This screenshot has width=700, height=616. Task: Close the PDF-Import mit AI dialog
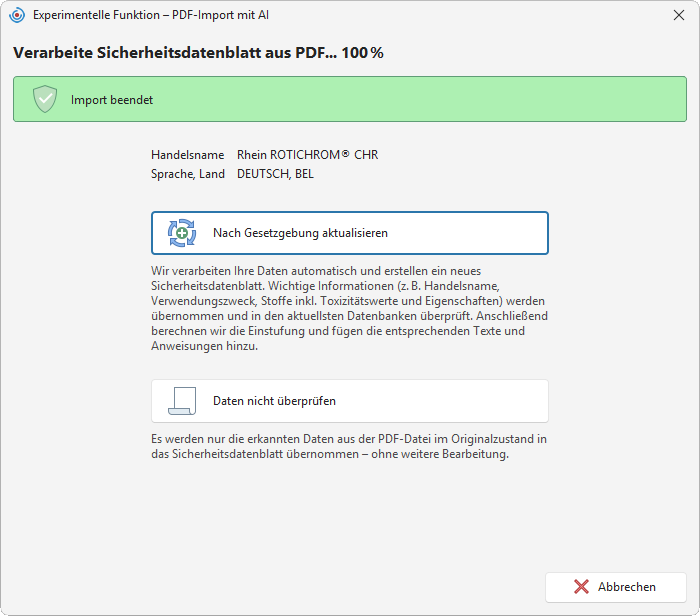point(679,15)
